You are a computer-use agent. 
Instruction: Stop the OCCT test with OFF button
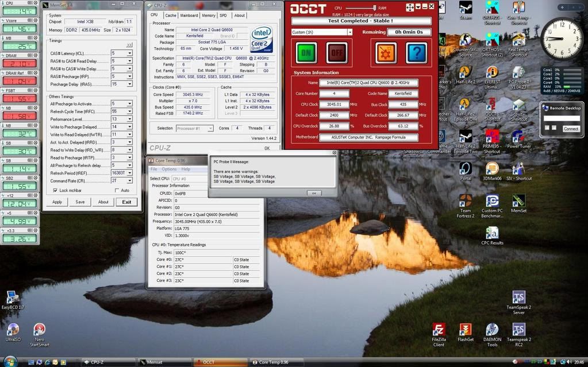pyautogui.click(x=337, y=52)
